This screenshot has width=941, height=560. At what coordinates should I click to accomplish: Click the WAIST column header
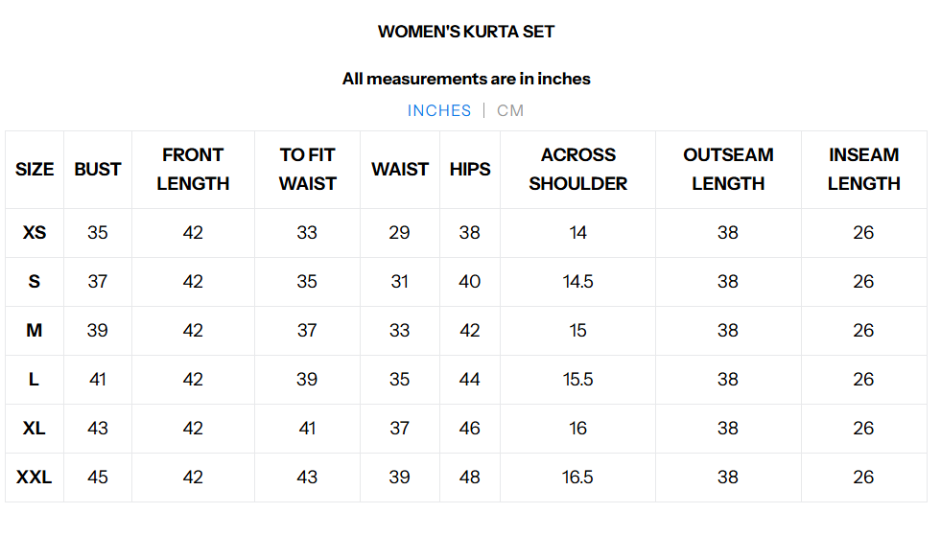coord(400,170)
